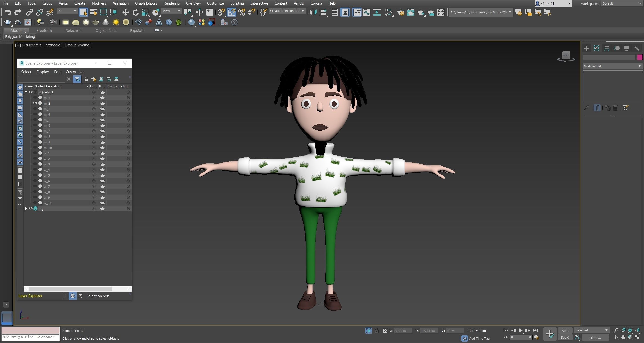Open the Rendering menu

[171, 3]
